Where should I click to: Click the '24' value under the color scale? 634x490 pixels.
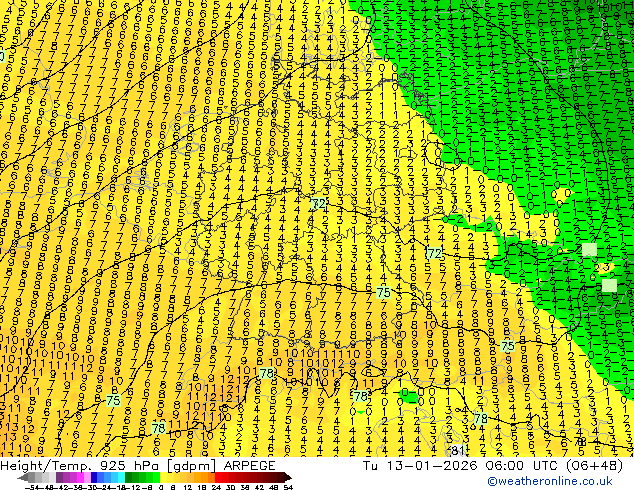pyautogui.click(x=216, y=487)
